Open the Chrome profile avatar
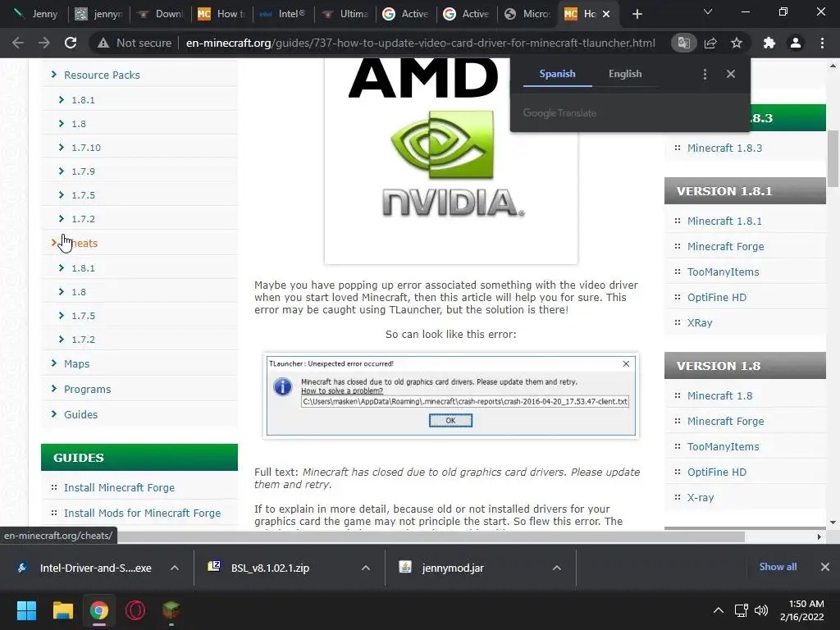 (796, 43)
